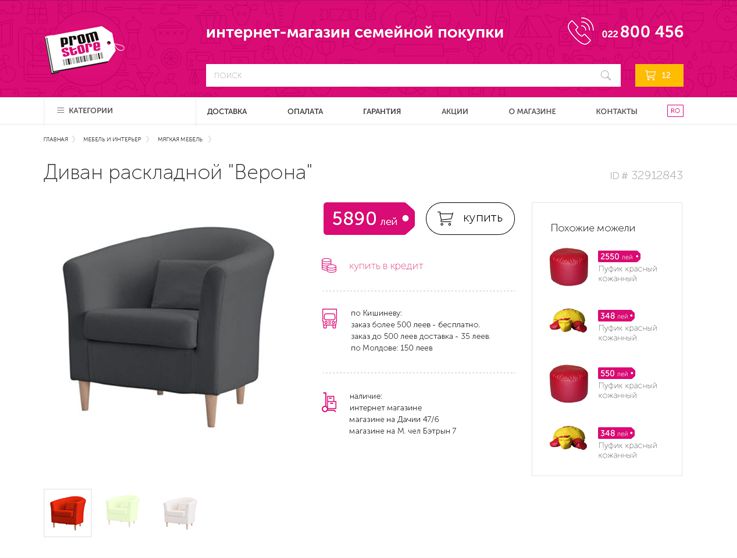Select the white armchair thumbnail
737x558 pixels.
pyautogui.click(x=180, y=513)
